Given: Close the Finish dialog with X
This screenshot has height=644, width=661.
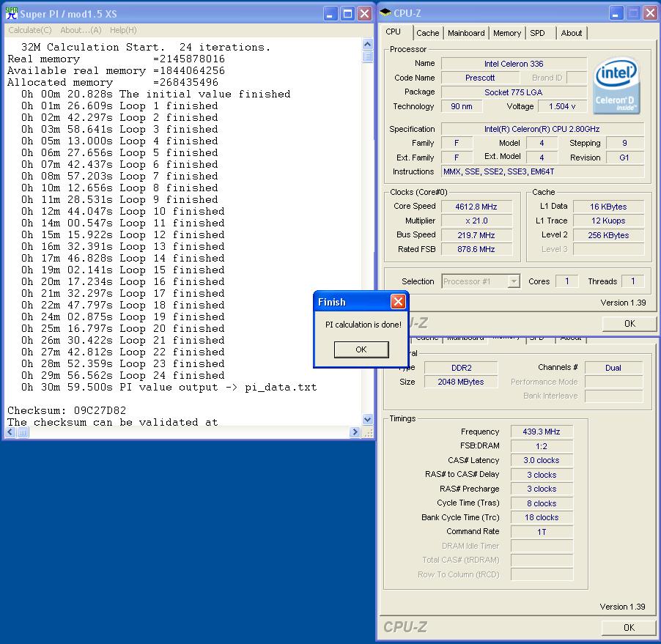Looking at the screenshot, I should [x=398, y=301].
